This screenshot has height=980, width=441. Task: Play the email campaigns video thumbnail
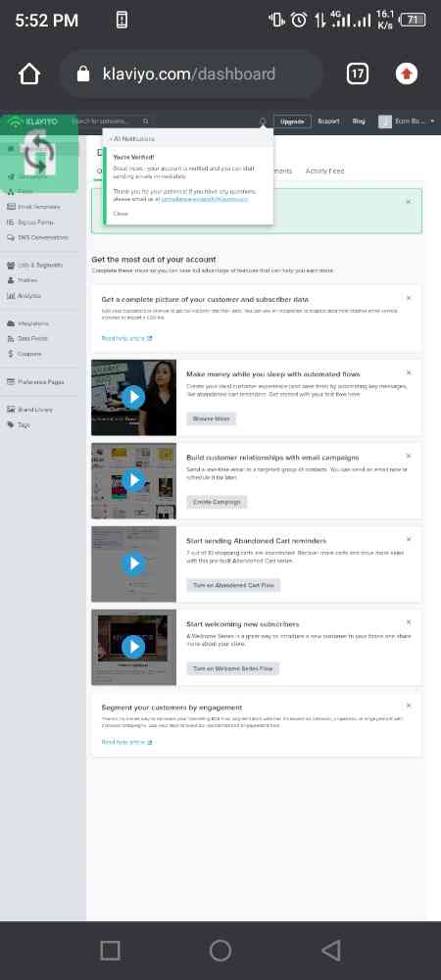click(x=133, y=480)
